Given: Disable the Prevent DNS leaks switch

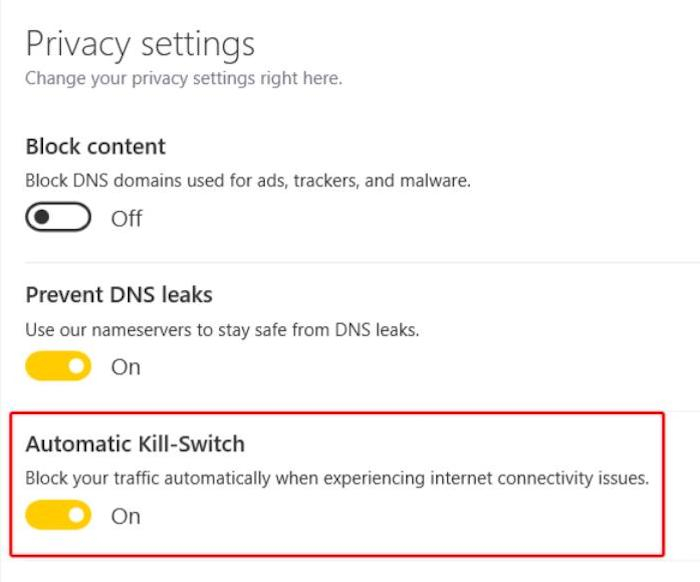Looking at the screenshot, I should (58, 367).
